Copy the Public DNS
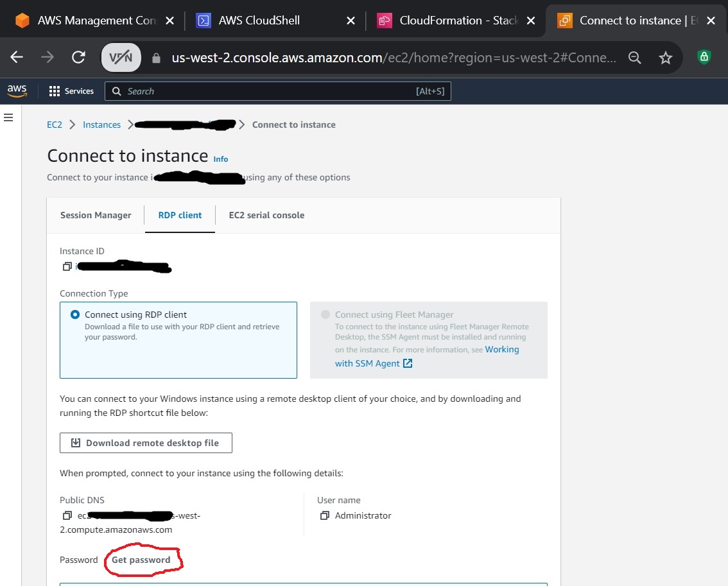This screenshot has width=728, height=586. coord(67,515)
